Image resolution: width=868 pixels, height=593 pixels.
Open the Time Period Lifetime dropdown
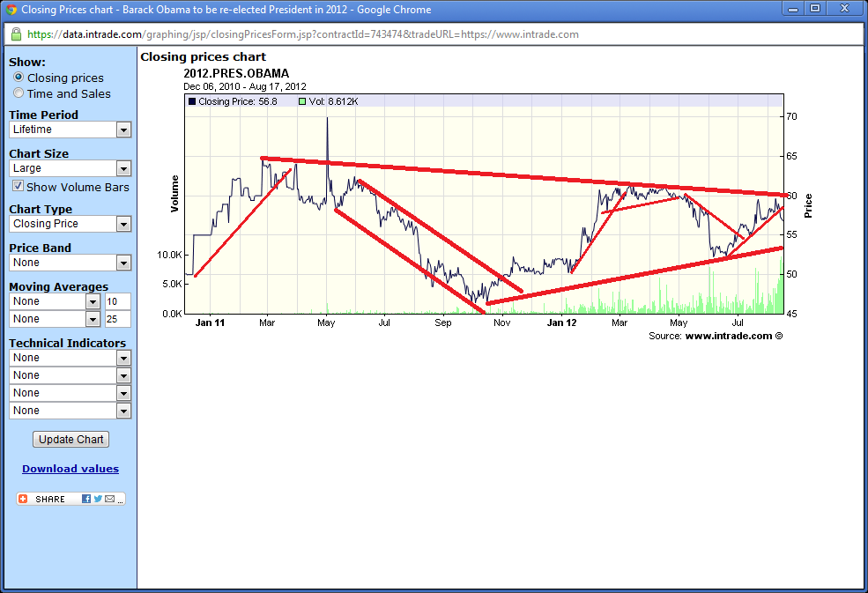(x=70, y=130)
